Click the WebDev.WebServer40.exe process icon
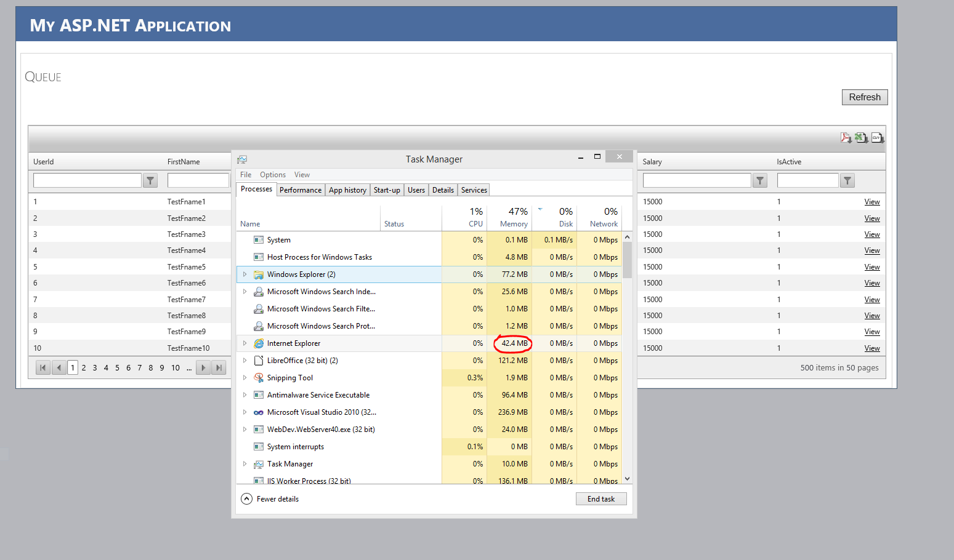This screenshot has width=954, height=560. point(259,430)
